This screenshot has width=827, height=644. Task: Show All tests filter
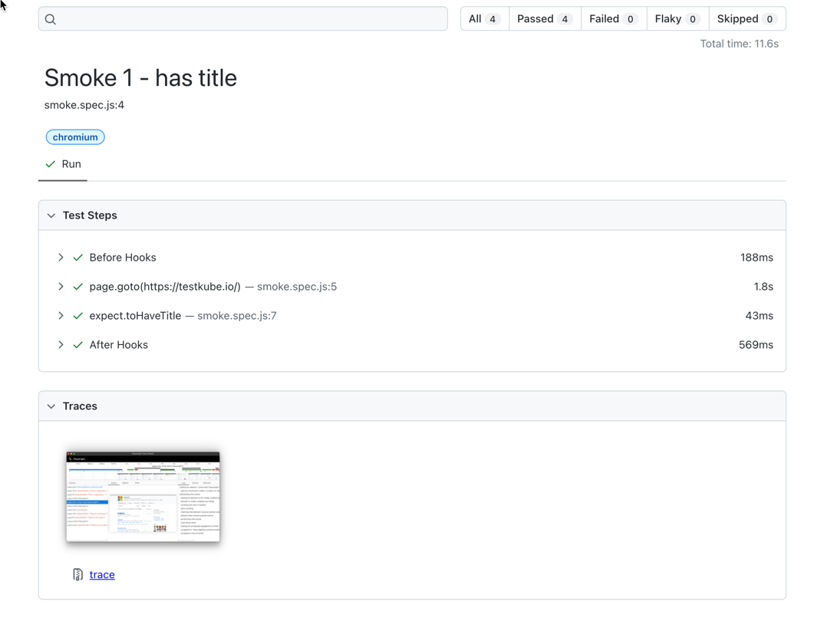click(x=484, y=19)
